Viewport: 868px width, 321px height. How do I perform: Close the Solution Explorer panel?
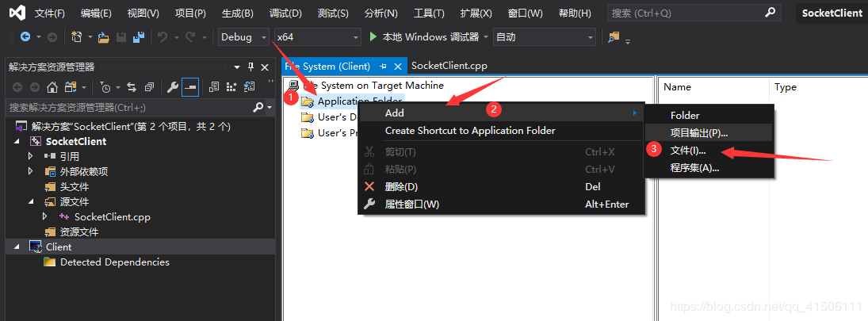coord(265,67)
